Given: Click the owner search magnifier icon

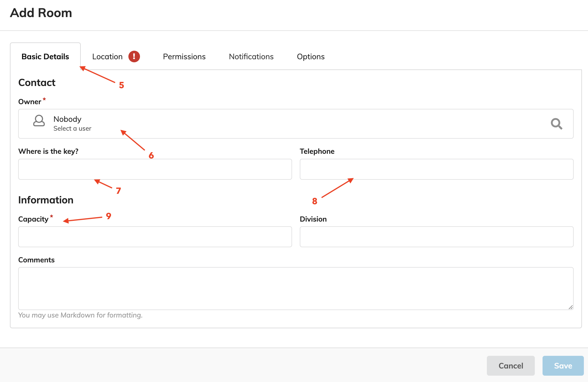Looking at the screenshot, I should [x=556, y=124].
